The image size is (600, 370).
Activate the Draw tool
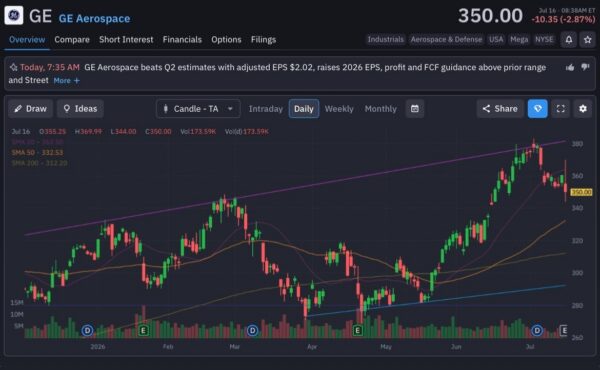coord(30,109)
